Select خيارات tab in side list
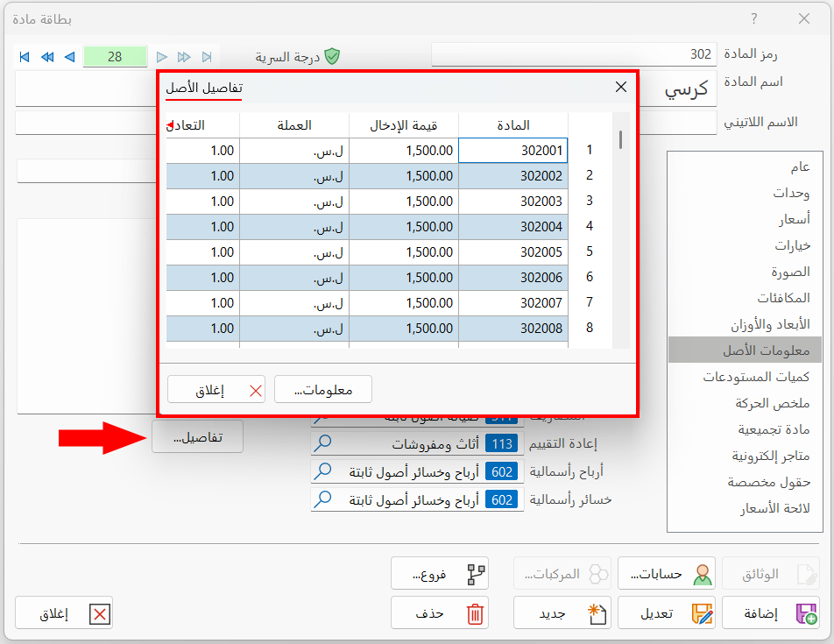834x644 pixels. 745,245
